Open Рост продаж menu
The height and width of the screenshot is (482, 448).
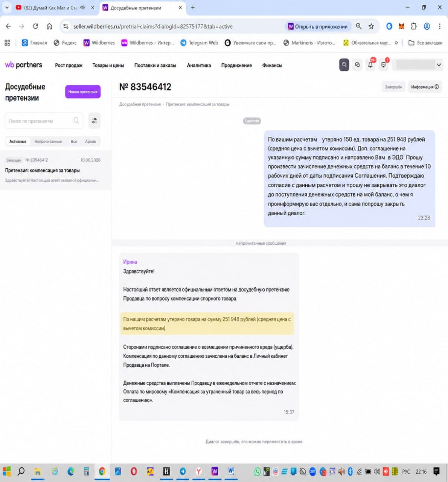tap(69, 65)
